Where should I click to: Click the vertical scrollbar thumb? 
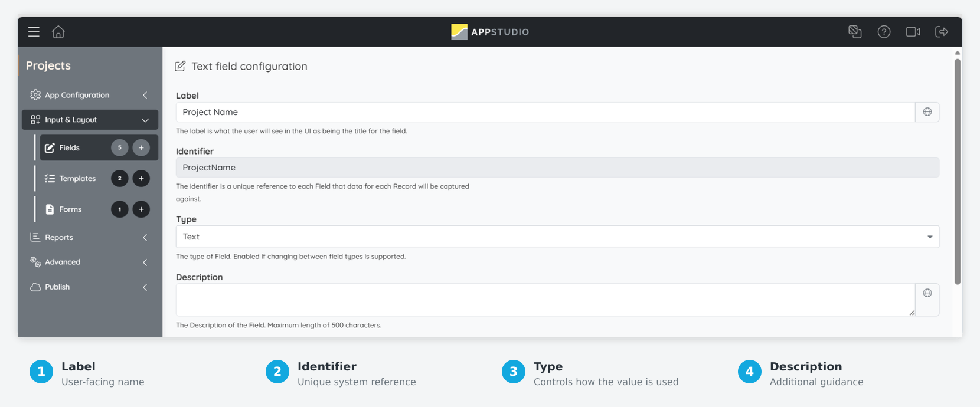pyautogui.click(x=958, y=171)
